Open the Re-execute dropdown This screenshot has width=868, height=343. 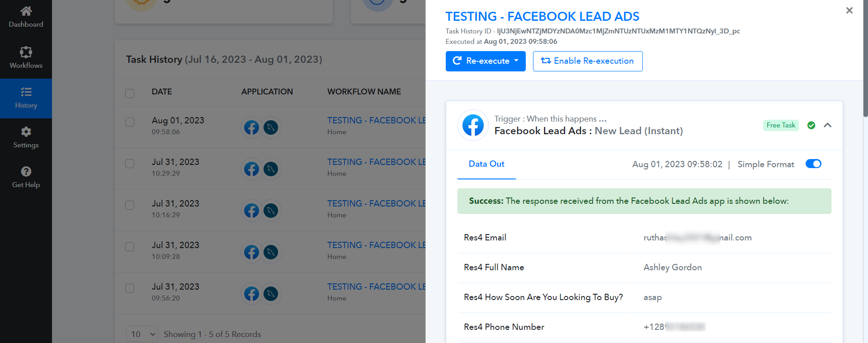[486, 61]
